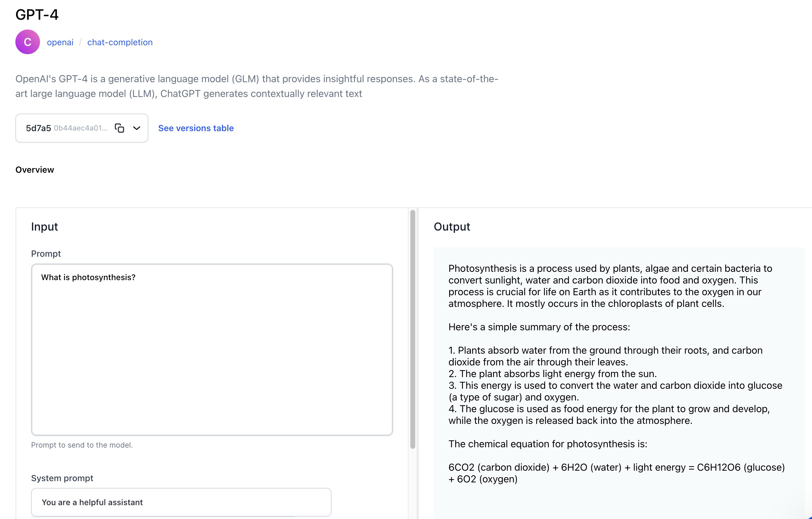The width and height of the screenshot is (812, 519).
Task: Click the System prompt label
Action: [x=62, y=478]
